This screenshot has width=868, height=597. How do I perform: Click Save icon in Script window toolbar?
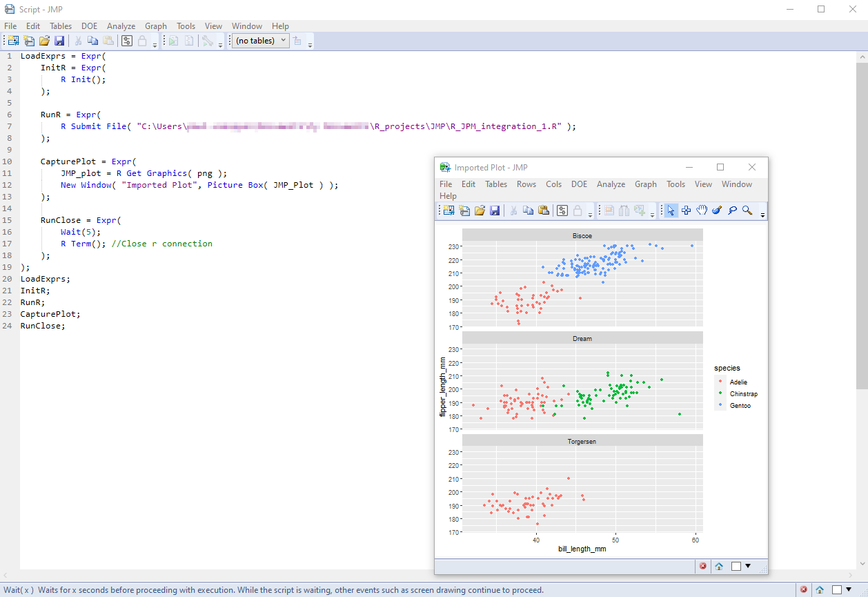(59, 41)
